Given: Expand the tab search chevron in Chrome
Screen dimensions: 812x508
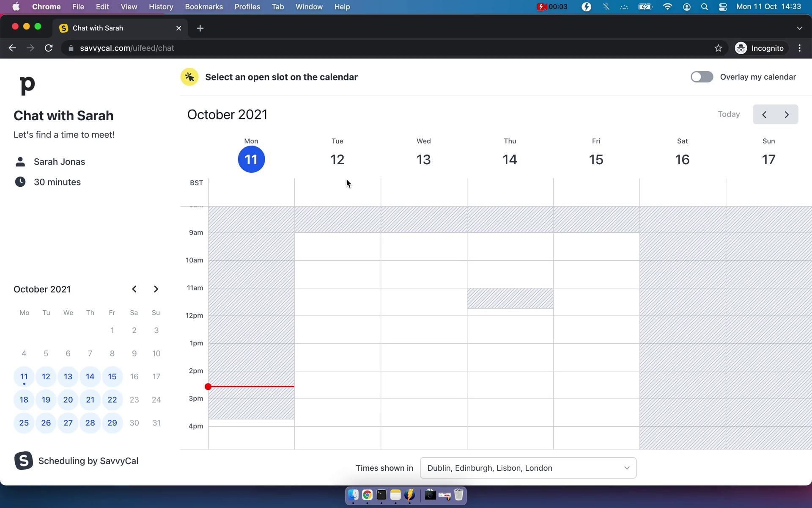Looking at the screenshot, I should tap(799, 28).
